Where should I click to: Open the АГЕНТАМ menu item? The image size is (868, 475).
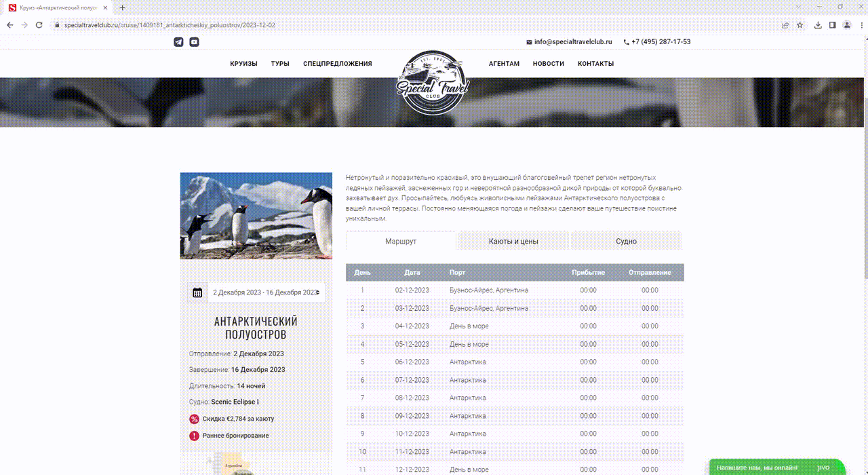tap(504, 64)
